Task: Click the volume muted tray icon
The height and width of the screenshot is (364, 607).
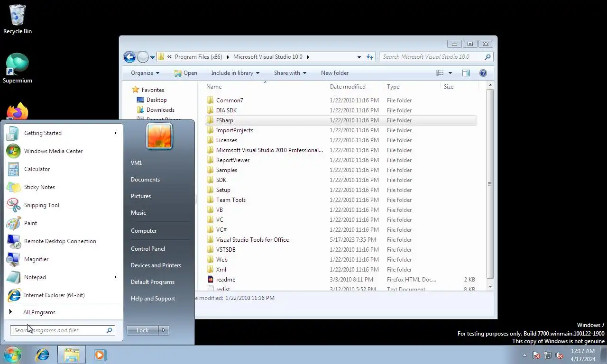Action: pos(559,355)
